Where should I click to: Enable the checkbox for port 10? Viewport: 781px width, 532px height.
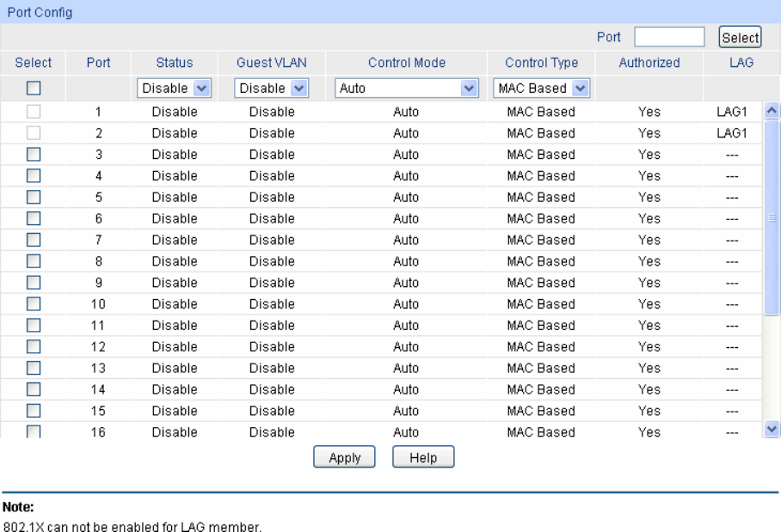(x=34, y=304)
